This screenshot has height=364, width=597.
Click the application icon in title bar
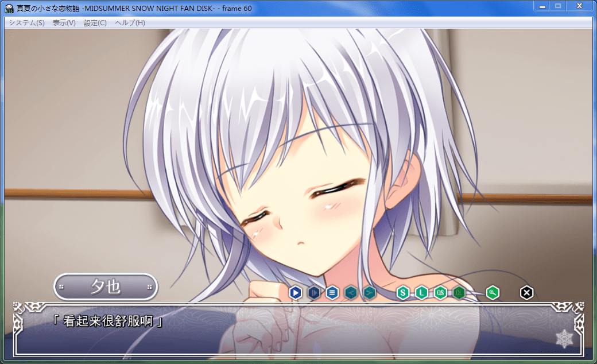pos(9,8)
